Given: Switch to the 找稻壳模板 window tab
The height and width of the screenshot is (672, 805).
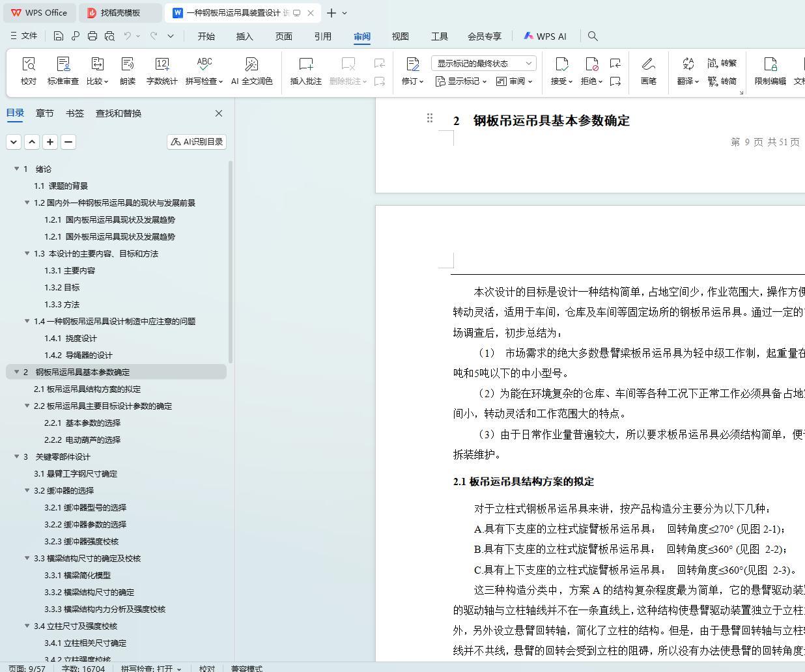Looking at the screenshot, I should click(x=120, y=13).
